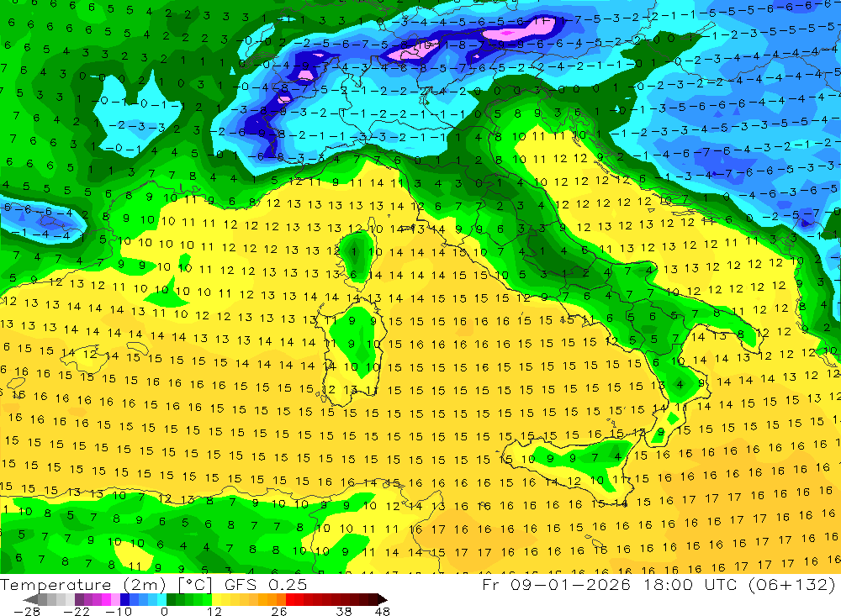The height and width of the screenshot is (616, 841).
Task: Click the '-10' legend value
Action: click(119, 611)
